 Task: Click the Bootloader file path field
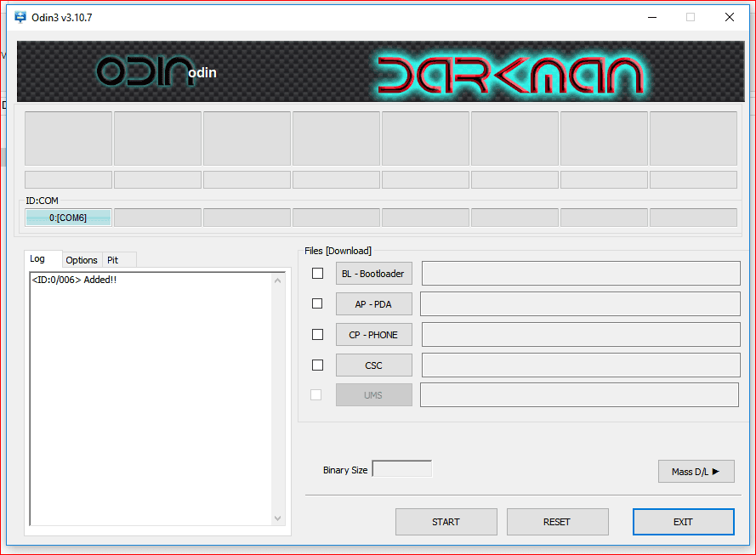click(x=581, y=273)
